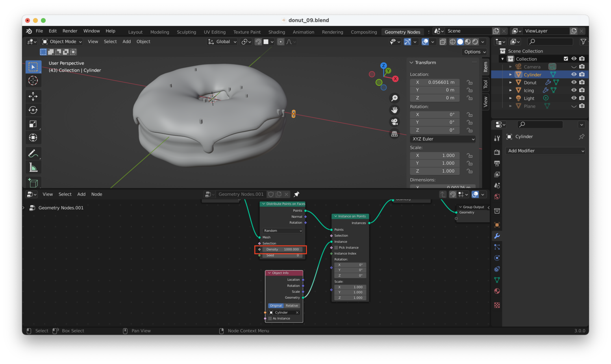Click the Options button in viewport header

coord(474,52)
